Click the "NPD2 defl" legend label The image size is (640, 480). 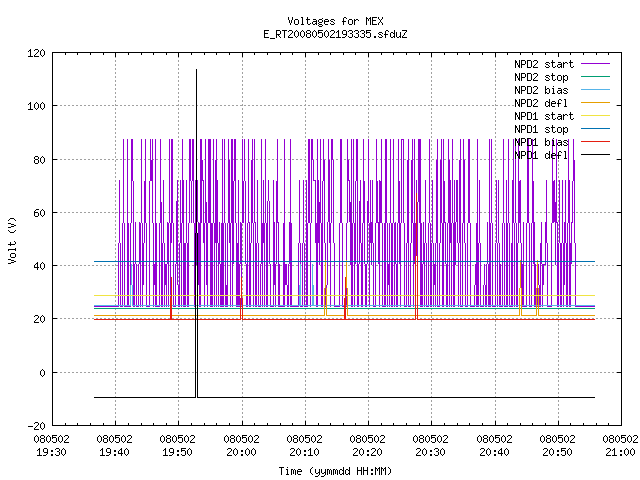[x=541, y=103]
